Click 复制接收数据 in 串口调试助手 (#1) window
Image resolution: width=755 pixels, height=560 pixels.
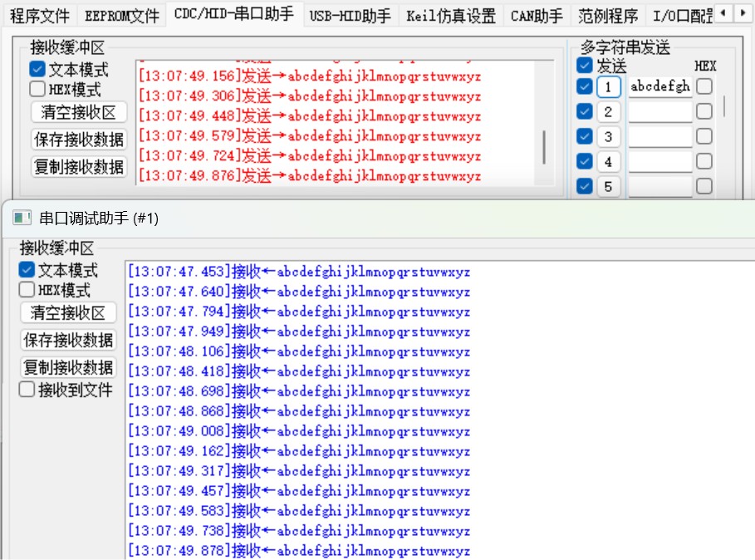pyautogui.click(x=68, y=367)
